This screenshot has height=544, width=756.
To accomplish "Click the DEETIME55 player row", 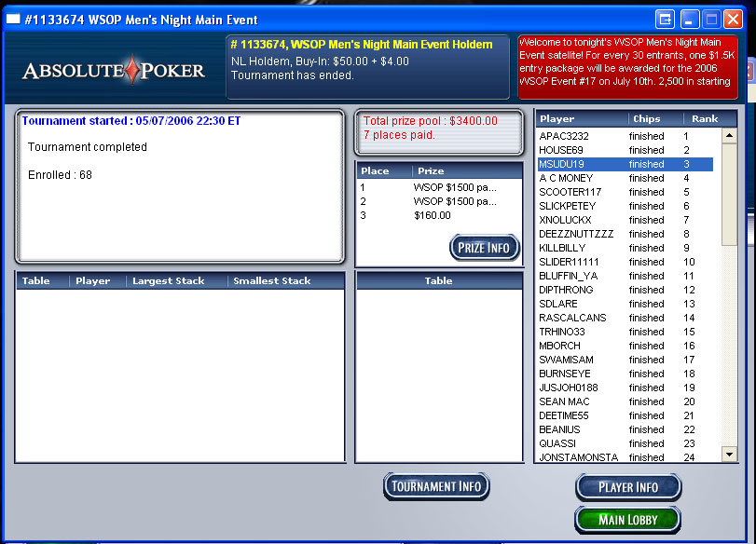I will pyautogui.click(x=625, y=415).
